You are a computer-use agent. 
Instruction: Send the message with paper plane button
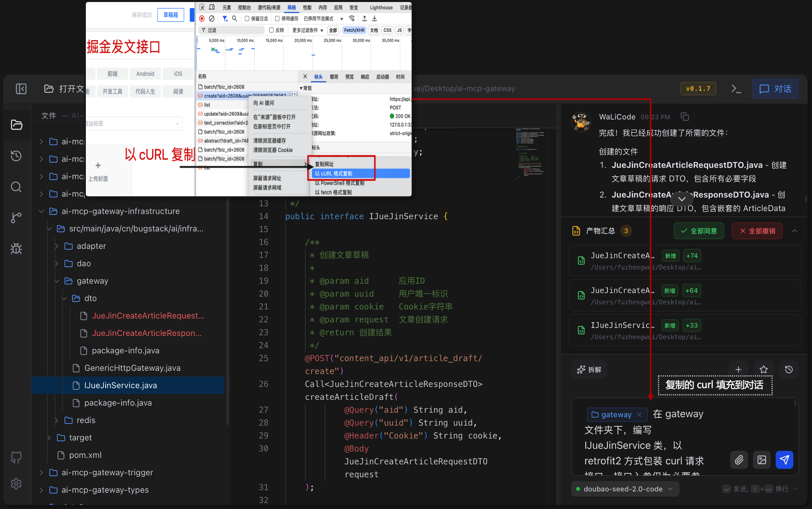(784, 460)
